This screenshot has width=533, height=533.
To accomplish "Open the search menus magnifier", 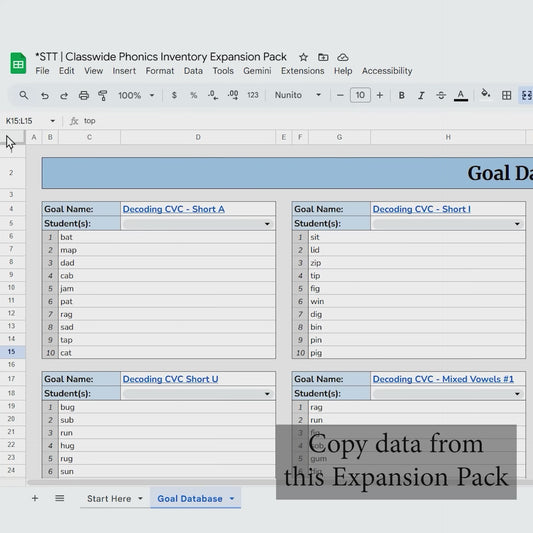I will point(23,95).
